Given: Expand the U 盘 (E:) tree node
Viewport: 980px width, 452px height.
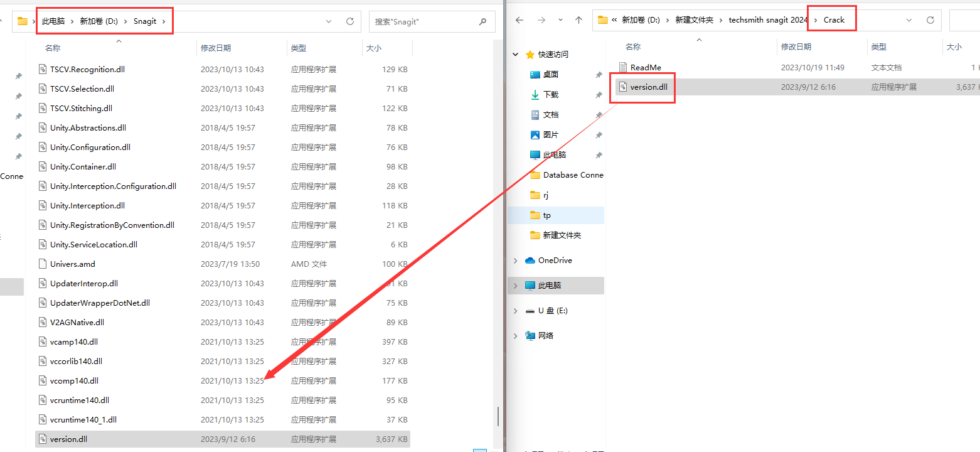Looking at the screenshot, I should 516,310.
